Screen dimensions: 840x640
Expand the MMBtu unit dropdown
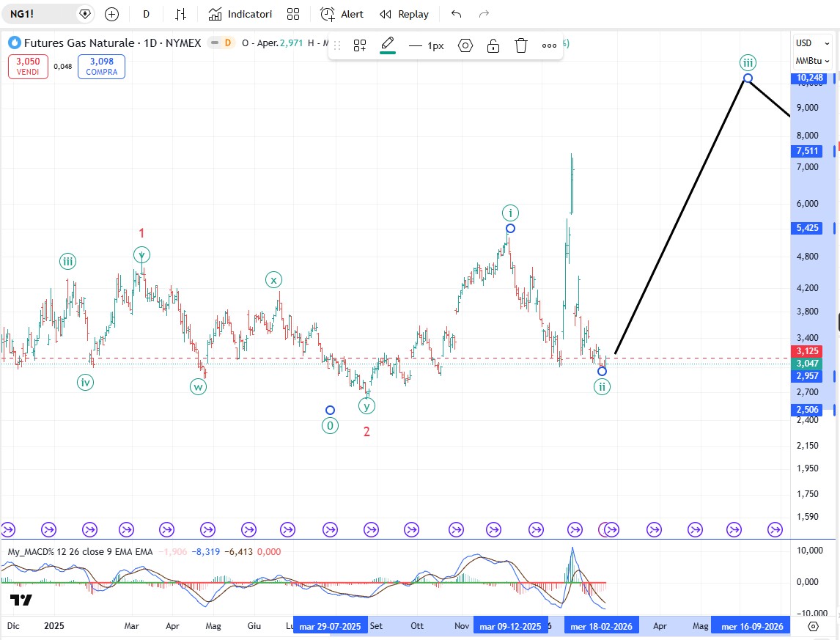pyautogui.click(x=813, y=61)
